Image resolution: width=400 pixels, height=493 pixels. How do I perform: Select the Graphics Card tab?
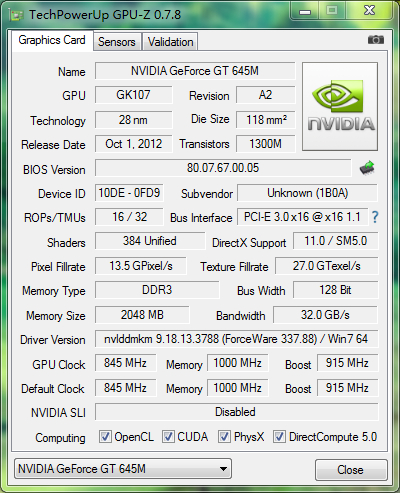coord(52,40)
